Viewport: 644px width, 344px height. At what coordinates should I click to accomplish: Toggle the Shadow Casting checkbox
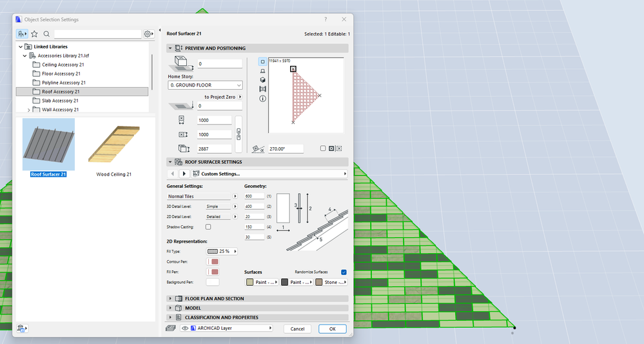coord(208,227)
